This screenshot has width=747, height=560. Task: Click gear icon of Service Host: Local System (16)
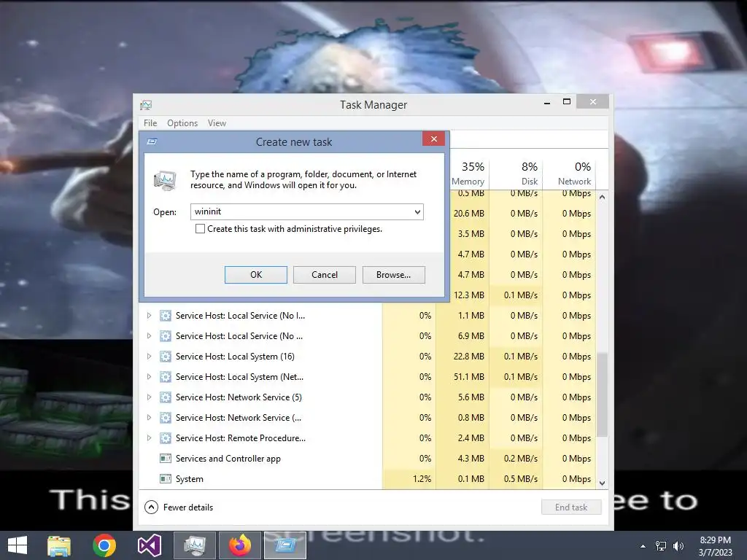click(166, 356)
